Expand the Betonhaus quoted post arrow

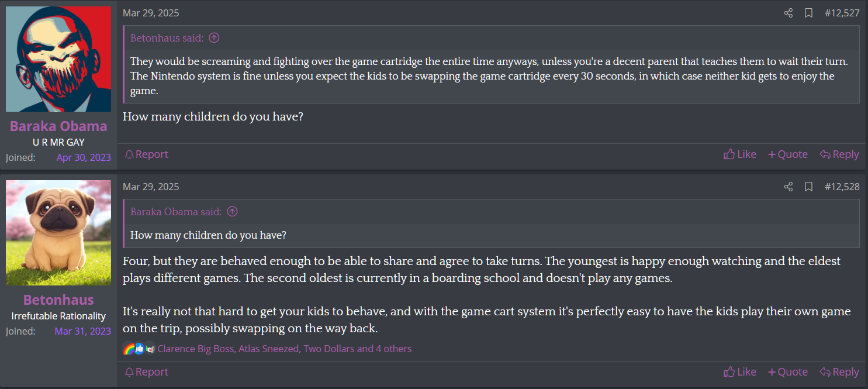(x=215, y=38)
